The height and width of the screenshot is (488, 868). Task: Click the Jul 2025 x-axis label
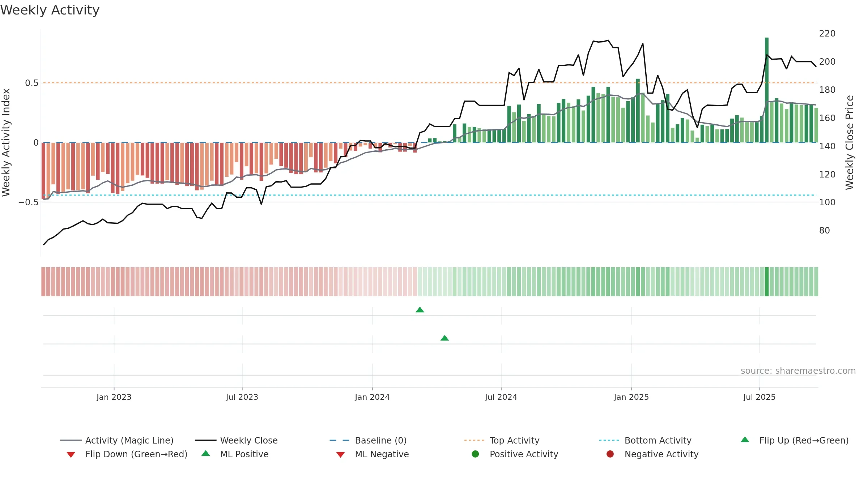pyautogui.click(x=759, y=397)
